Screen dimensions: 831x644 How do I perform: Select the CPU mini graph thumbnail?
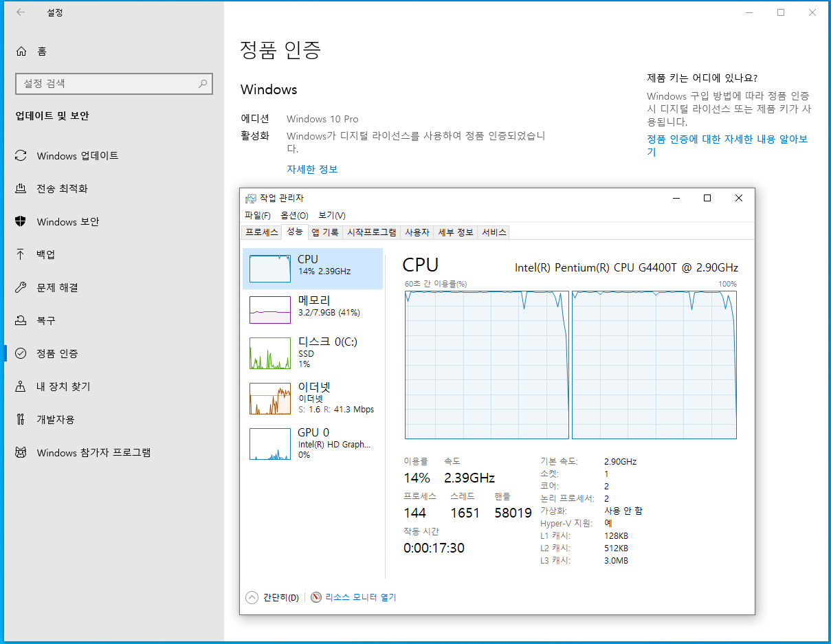[x=270, y=268]
